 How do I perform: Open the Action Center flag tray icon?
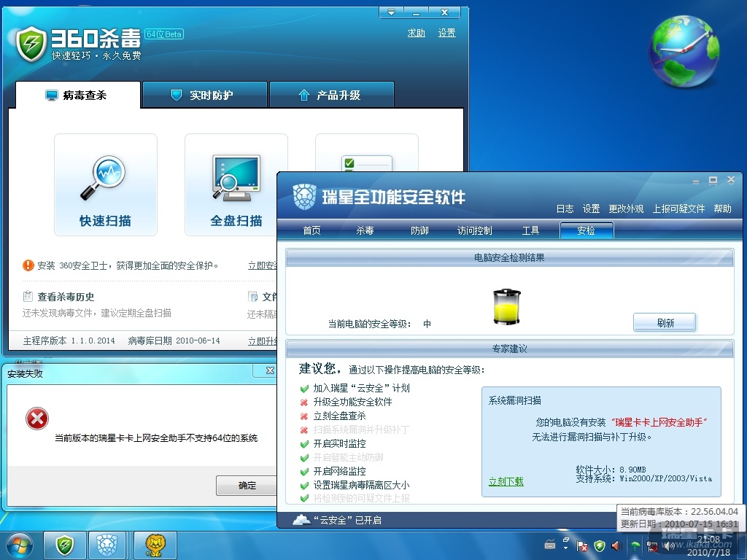581,546
